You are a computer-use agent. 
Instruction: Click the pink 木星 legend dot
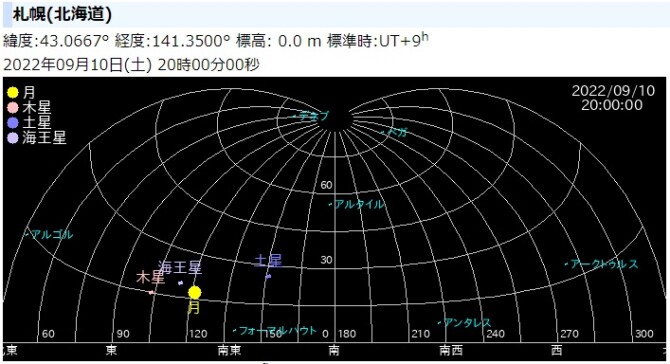point(13,108)
